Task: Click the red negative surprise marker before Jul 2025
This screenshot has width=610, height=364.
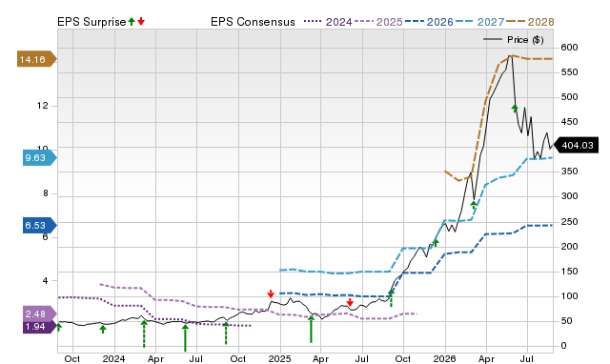Action: click(350, 302)
